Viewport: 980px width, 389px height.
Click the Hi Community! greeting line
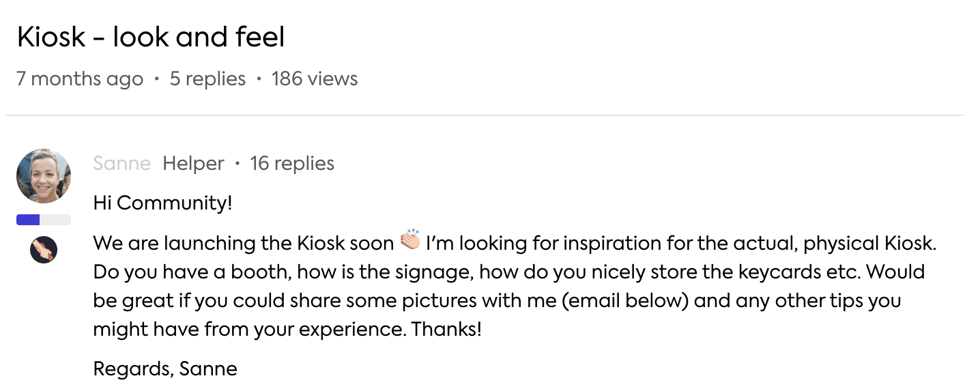click(162, 203)
